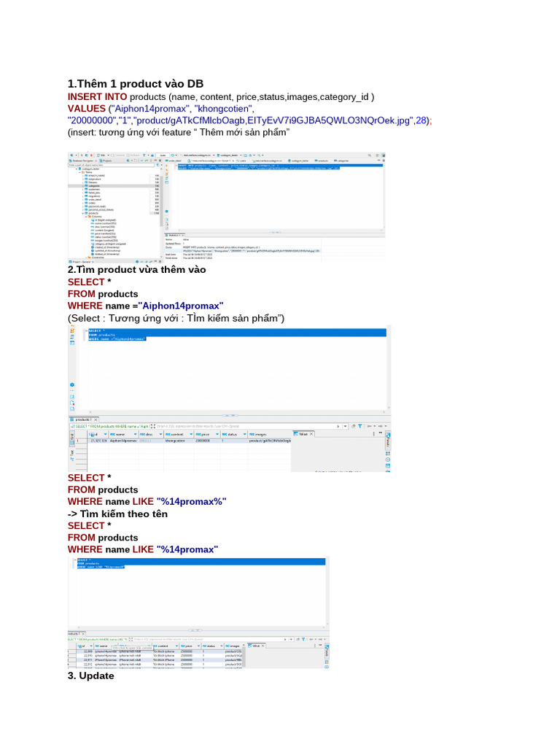The width and height of the screenshot is (560, 747).
Task: Click the navigator filter input field
Action: click(x=112, y=165)
